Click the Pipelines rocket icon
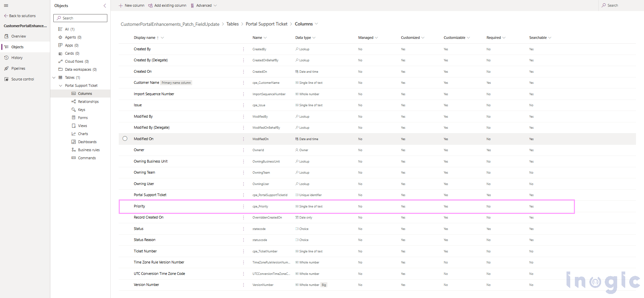 click(x=6, y=68)
